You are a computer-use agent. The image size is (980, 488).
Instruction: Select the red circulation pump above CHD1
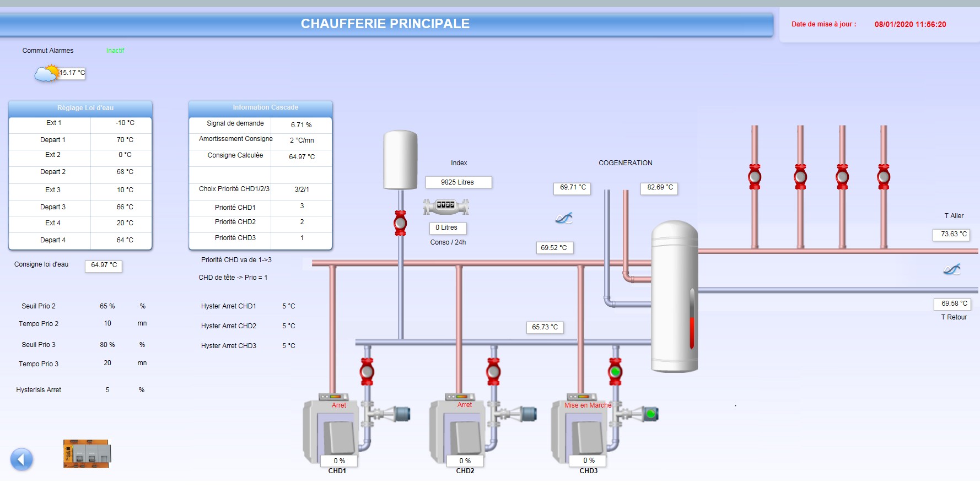point(367,371)
